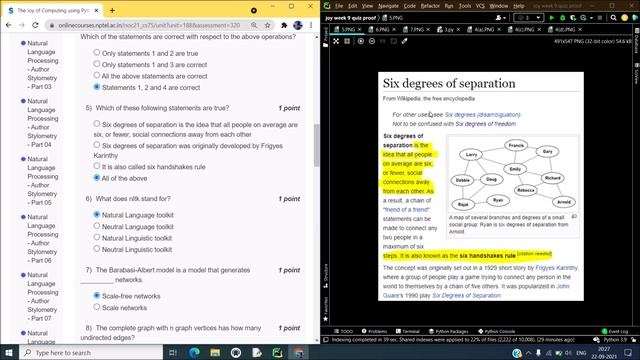640x360 pixels.
Task: Switch to the 3.py editor tab
Action: point(448,29)
